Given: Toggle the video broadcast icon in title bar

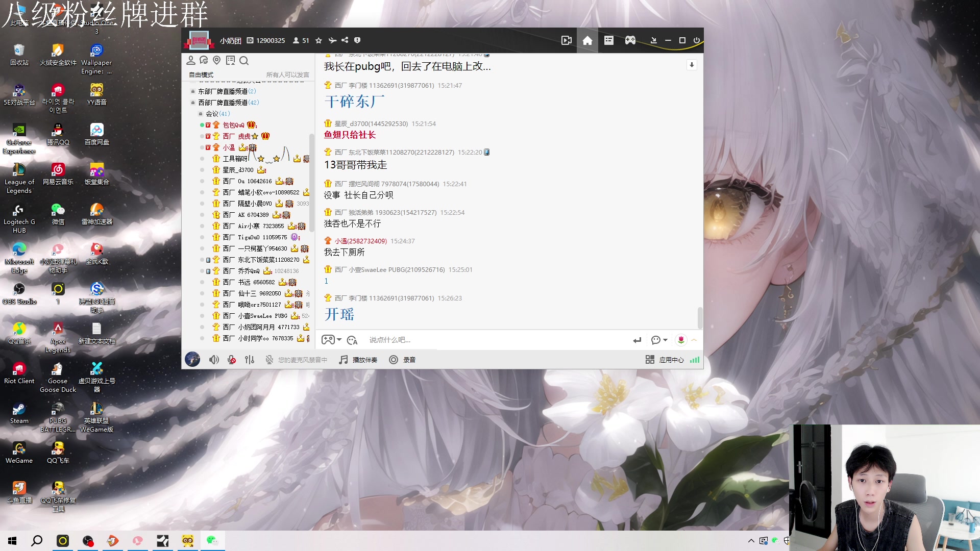Looking at the screenshot, I should tap(567, 40).
